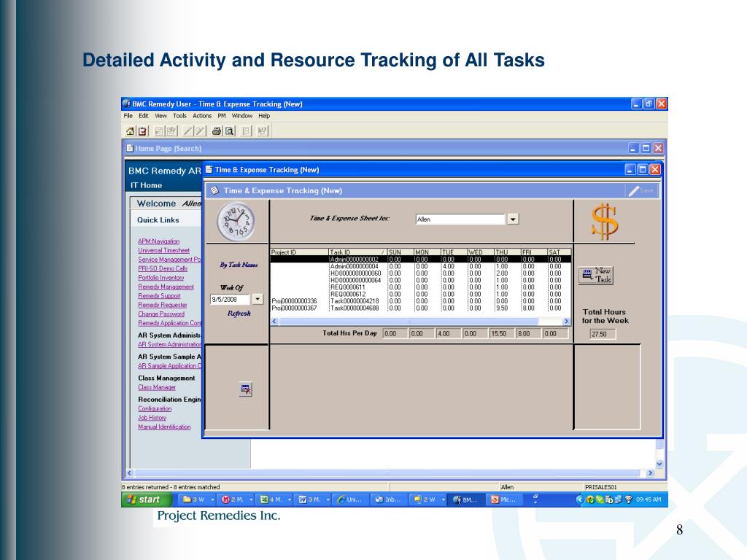The width and height of the screenshot is (747, 560).
Task: Sort by the Task ID column header
Action: click(357, 252)
